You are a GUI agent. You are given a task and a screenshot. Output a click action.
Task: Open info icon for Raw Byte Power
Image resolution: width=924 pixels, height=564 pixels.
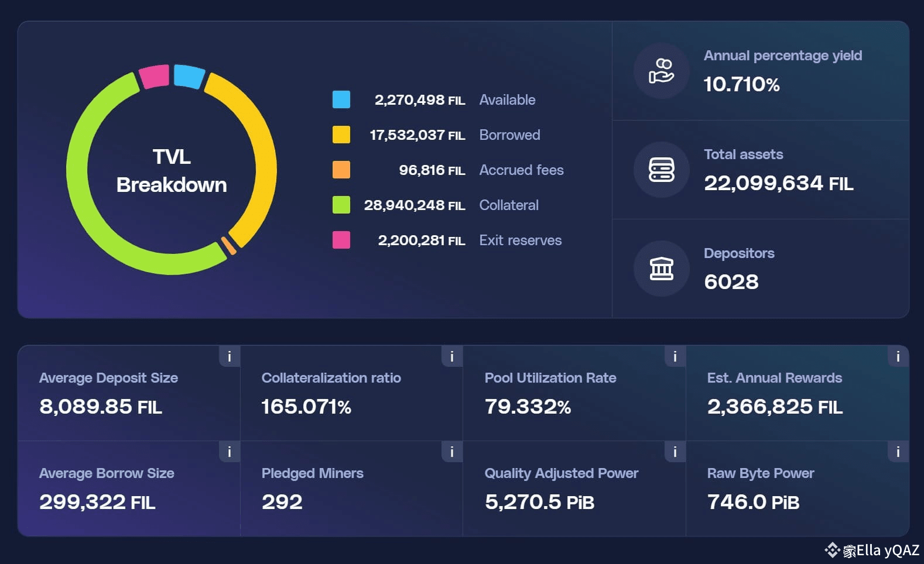(898, 452)
